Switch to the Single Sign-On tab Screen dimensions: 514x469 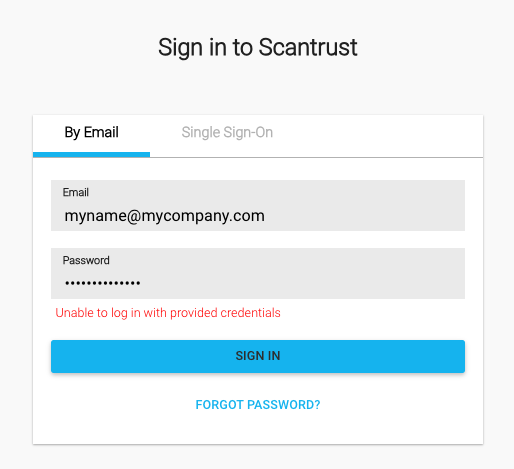coord(227,133)
